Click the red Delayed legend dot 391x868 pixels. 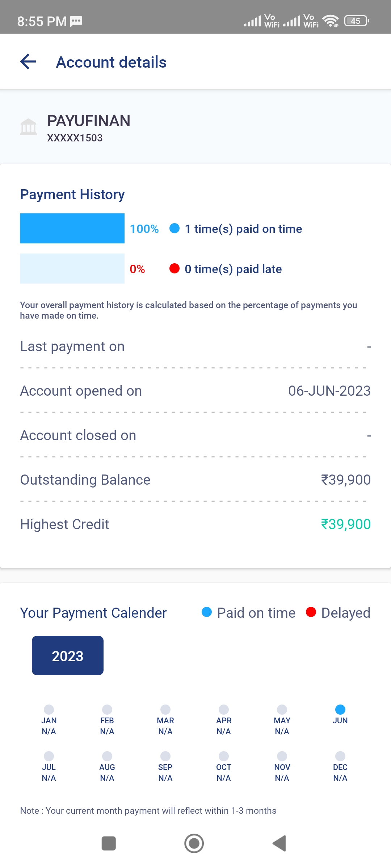311,612
